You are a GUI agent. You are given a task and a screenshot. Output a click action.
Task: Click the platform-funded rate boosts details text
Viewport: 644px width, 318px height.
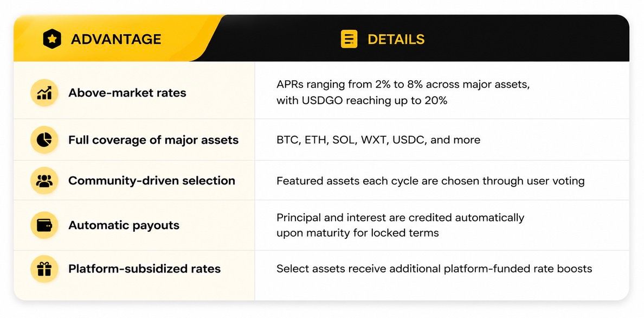coord(434,269)
